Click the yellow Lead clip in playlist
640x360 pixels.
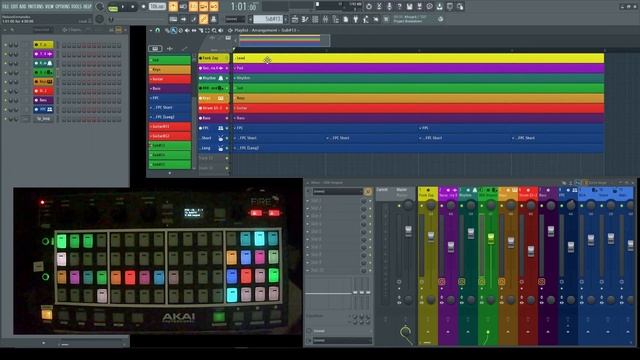click(x=418, y=58)
